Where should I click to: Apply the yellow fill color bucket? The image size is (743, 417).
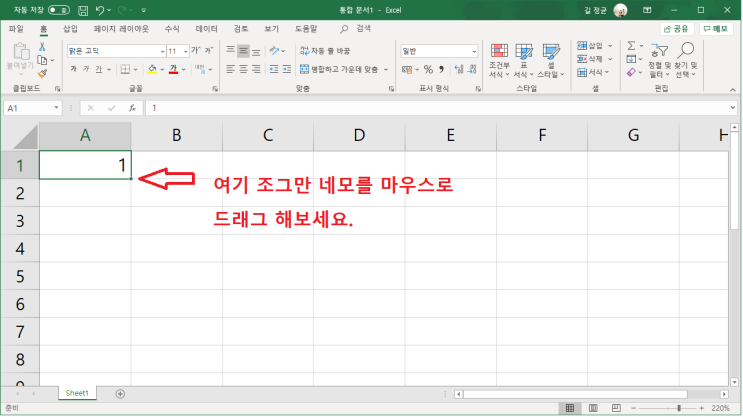click(x=152, y=70)
